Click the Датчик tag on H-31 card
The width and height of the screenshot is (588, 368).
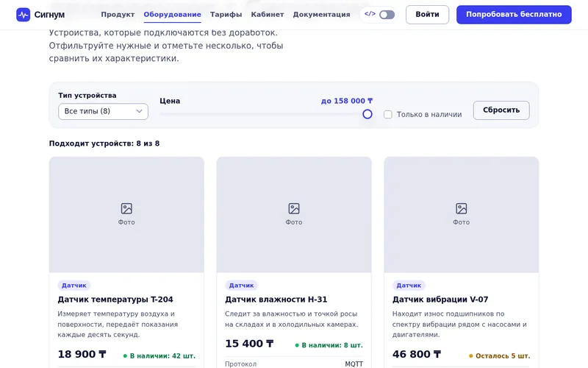(x=242, y=286)
